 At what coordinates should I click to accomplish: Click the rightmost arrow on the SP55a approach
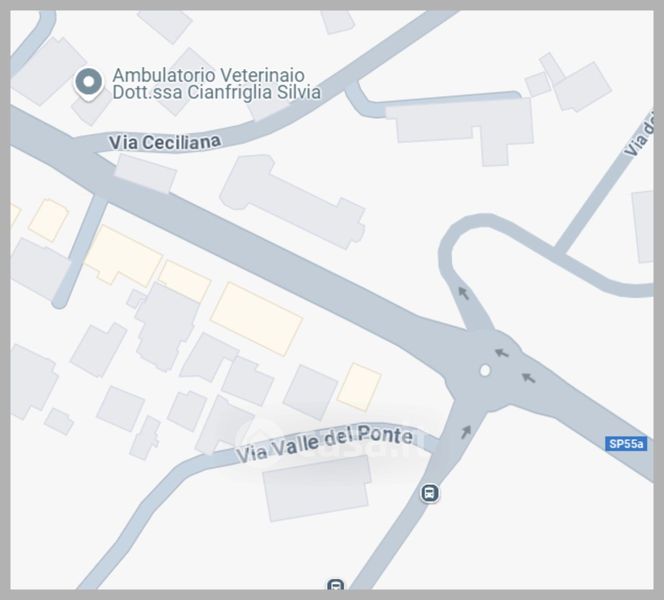click(528, 377)
